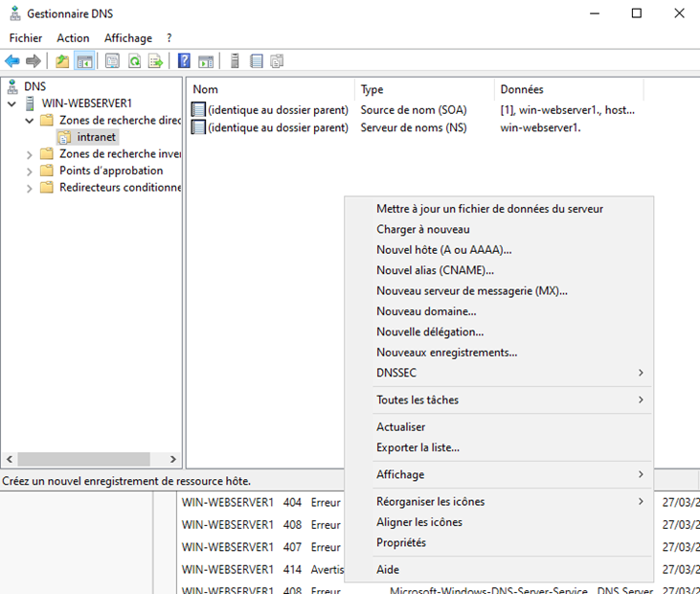Collapse the WIN-WEBSERVER1 tree node
Screen dimensions: 700x594
click(12, 104)
